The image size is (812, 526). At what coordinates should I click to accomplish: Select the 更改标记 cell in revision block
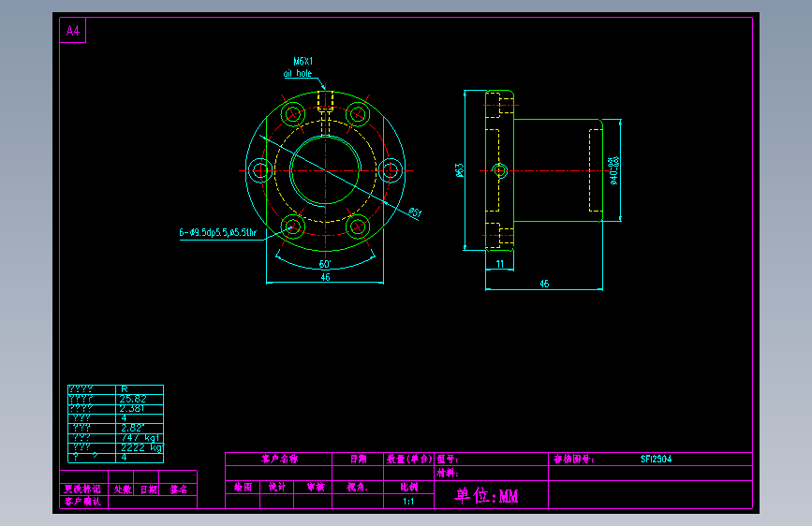82,489
